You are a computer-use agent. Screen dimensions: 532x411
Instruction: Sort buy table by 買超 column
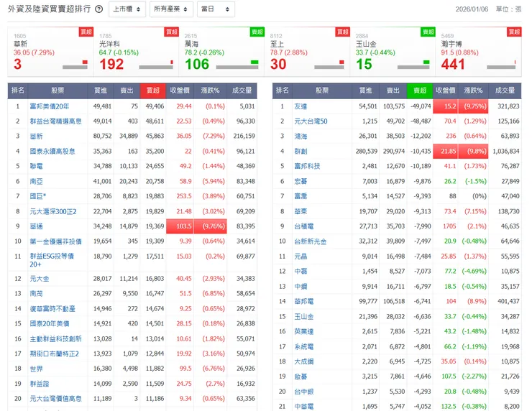pos(152,91)
